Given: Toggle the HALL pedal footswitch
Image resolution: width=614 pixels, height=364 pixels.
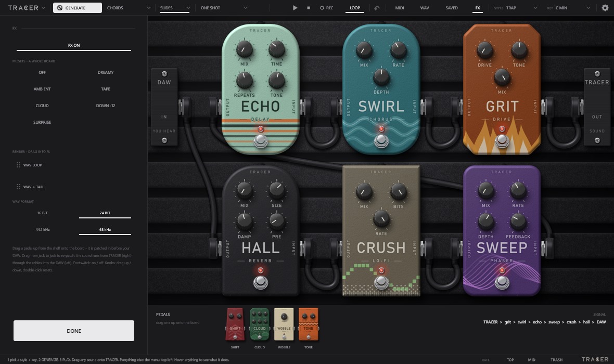Looking at the screenshot, I should pos(260,282).
